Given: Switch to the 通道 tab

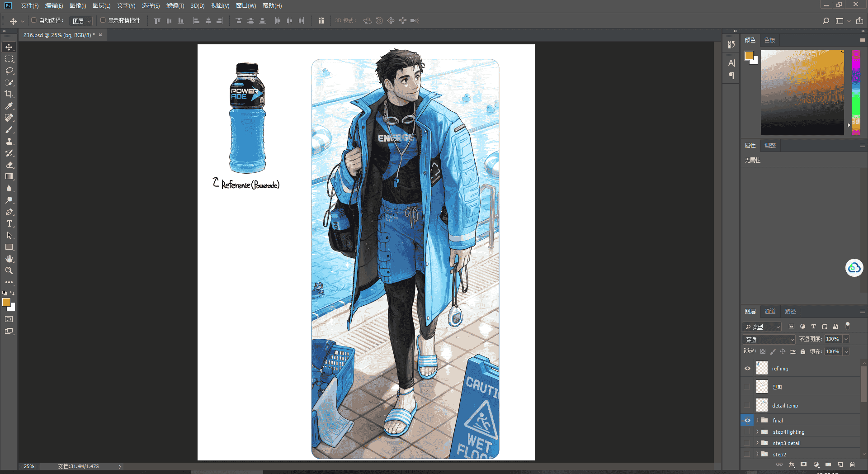Looking at the screenshot, I should click(x=770, y=311).
